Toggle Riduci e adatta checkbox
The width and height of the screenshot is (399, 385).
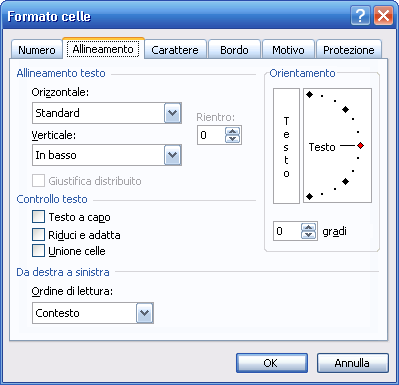[x=38, y=234]
